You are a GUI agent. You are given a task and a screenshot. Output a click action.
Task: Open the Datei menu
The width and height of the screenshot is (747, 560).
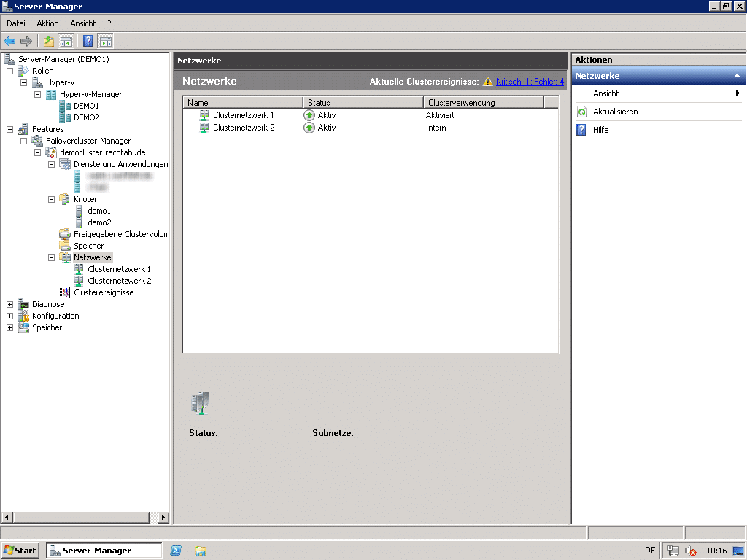click(16, 23)
